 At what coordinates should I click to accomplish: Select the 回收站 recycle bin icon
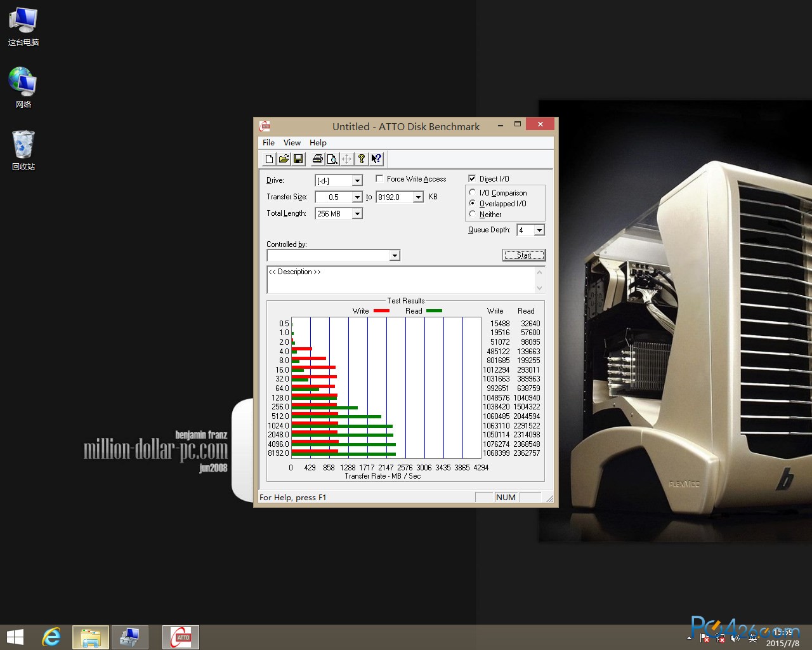point(23,150)
